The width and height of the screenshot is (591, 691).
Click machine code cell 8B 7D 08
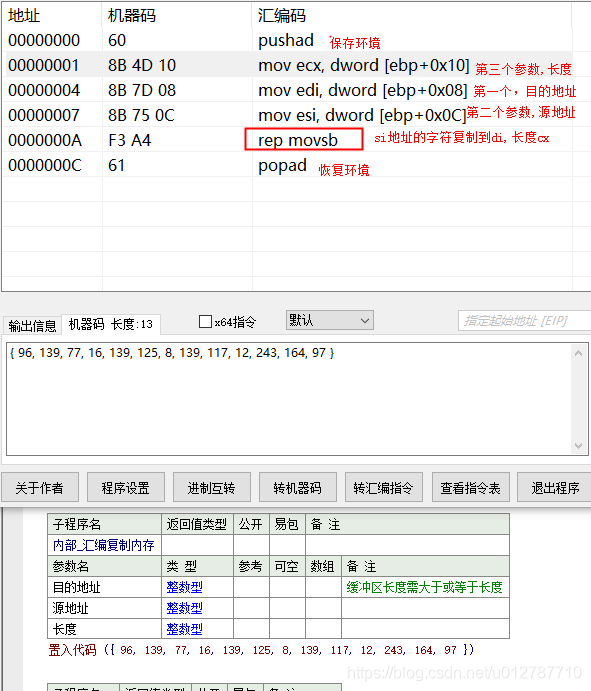(x=142, y=90)
